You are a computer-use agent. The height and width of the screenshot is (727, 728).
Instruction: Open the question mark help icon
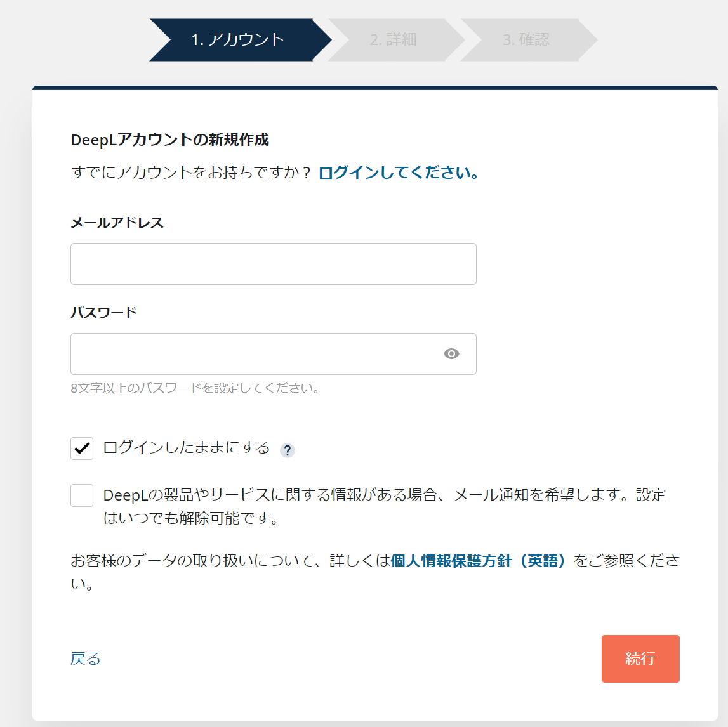(x=288, y=450)
